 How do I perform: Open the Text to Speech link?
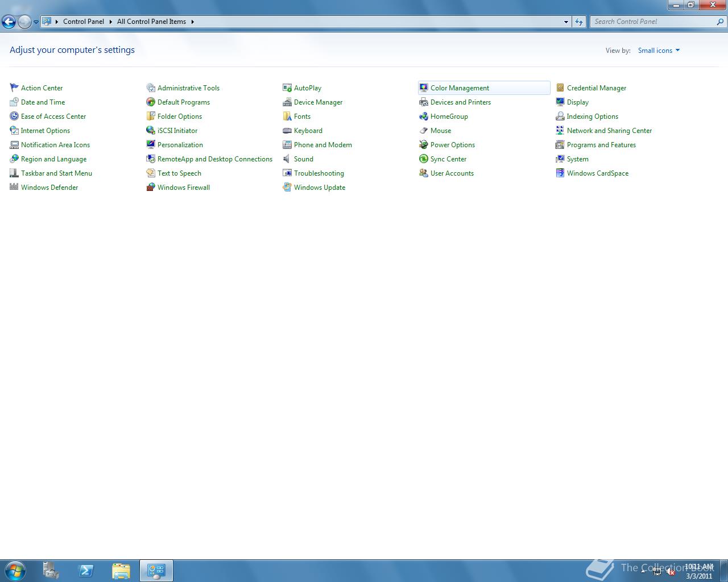coord(179,173)
